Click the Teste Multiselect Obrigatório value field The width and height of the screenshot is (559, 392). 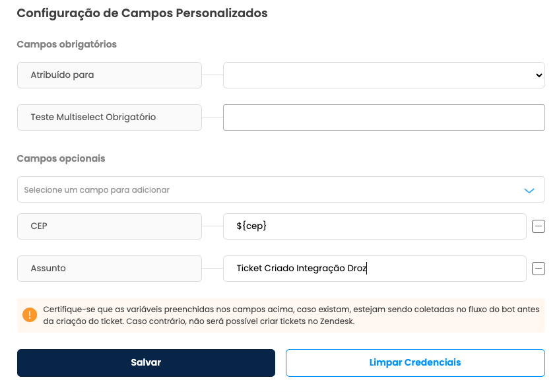click(x=384, y=117)
